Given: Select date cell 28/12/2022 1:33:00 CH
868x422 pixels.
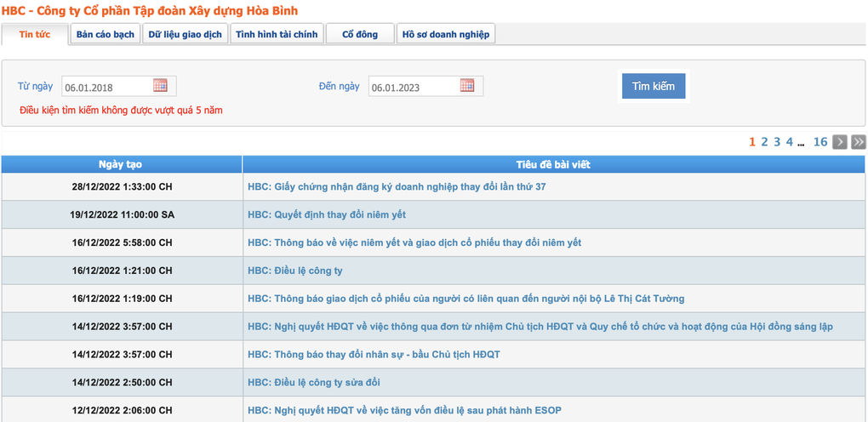Looking at the screenshot, I should (122, 186).
